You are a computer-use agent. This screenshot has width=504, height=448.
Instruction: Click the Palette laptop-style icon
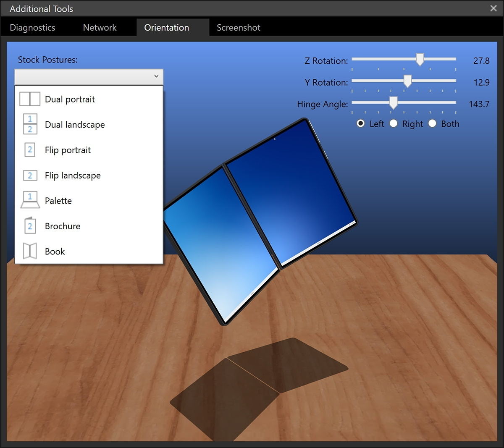tap(30, 200)
